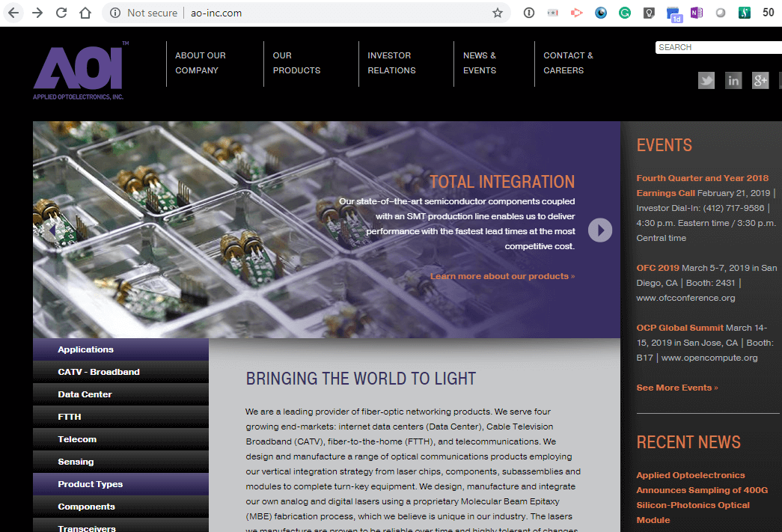This screenshot has height=532, width=782.
Task: Click the Grammarly extension icon
Action: 624,13
